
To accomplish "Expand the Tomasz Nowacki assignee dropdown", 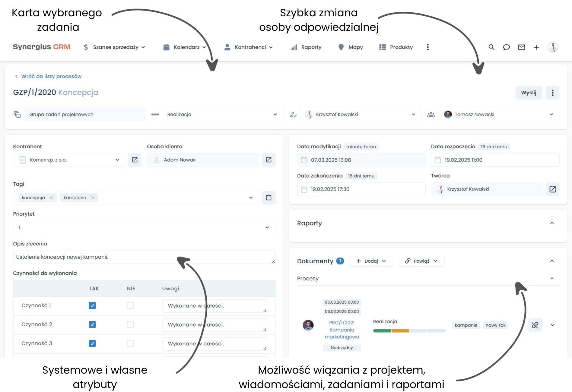I will (552, 114).
